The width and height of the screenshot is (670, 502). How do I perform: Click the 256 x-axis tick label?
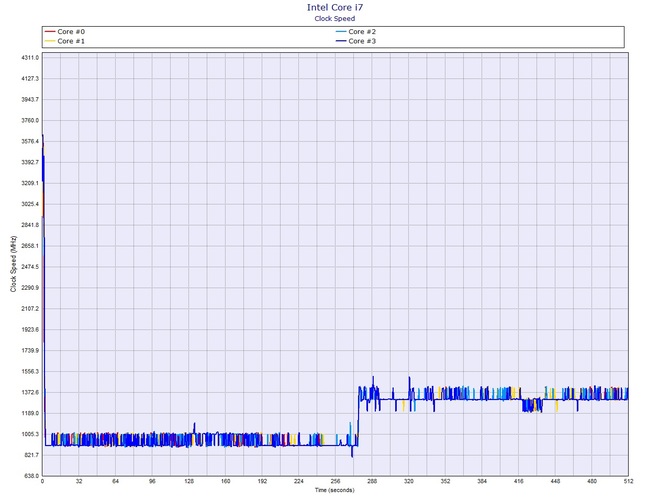click(335, 481)
